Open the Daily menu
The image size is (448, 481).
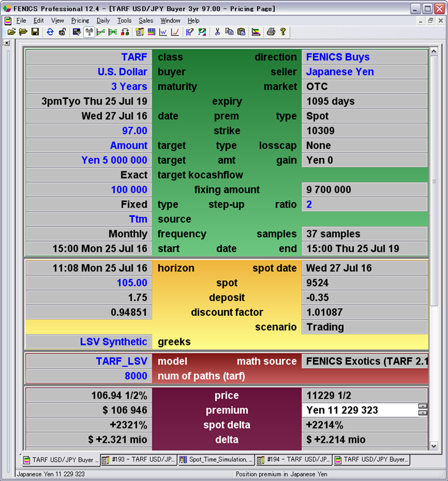(x=103, y=20)
